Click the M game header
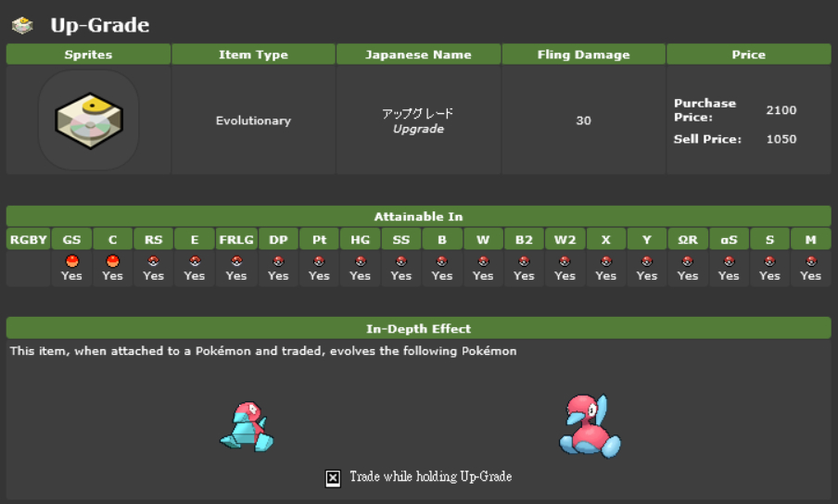This screenshot has width=838, height=504. point(811,239)
